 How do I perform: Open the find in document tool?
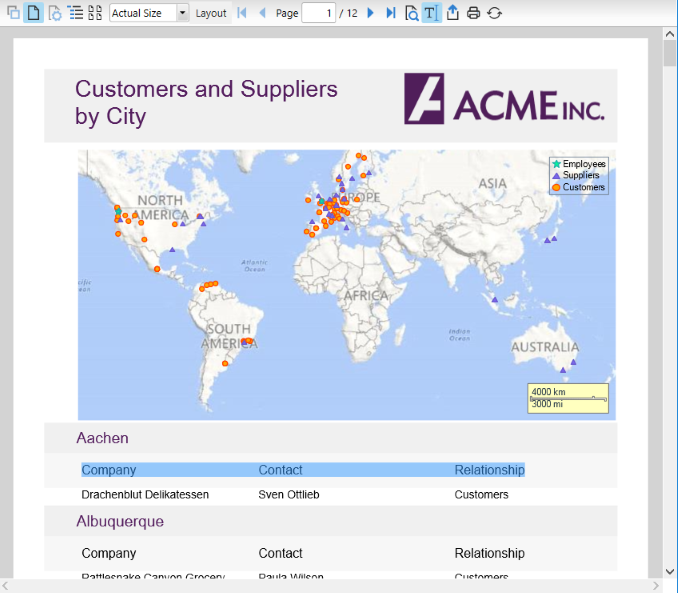412,13
